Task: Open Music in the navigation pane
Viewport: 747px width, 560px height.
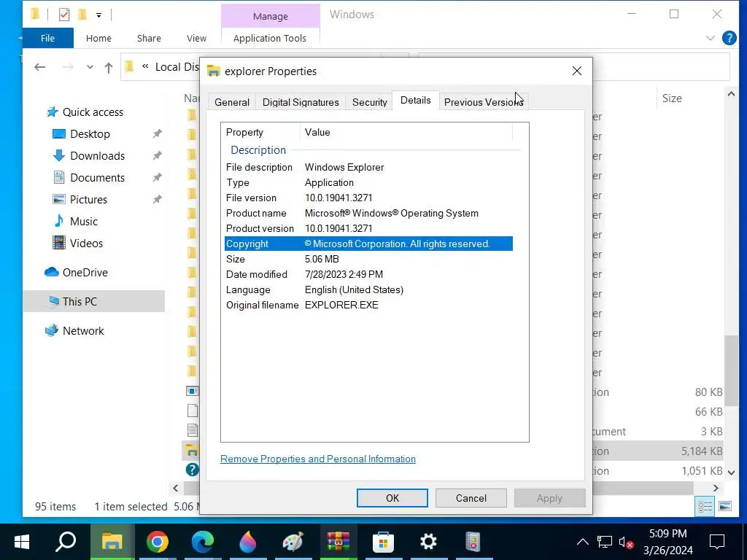Action: [x=84, y=222]
